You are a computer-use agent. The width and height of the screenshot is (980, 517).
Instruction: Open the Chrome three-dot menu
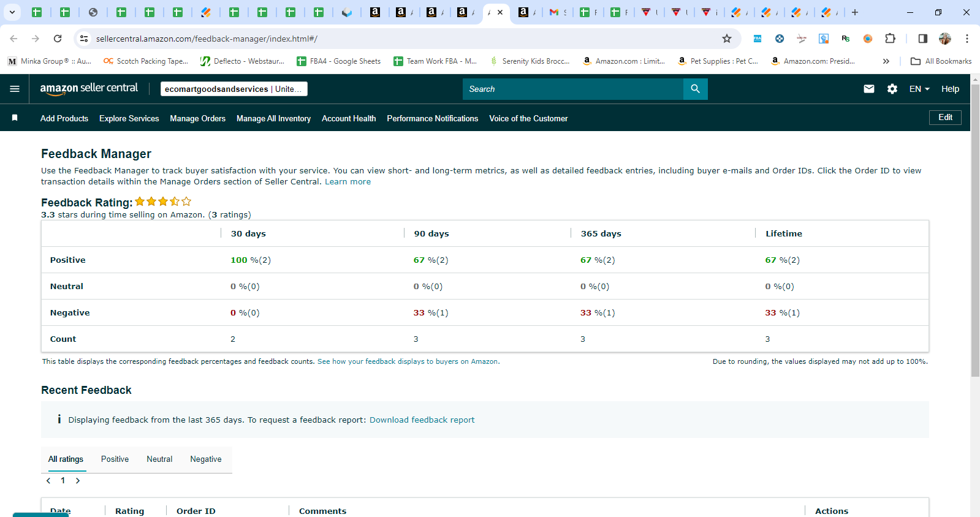coord(967,39)
